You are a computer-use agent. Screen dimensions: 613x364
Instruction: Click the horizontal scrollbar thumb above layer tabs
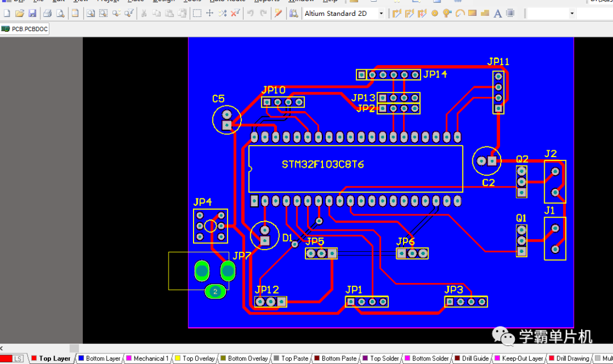(x=74, y=348)
